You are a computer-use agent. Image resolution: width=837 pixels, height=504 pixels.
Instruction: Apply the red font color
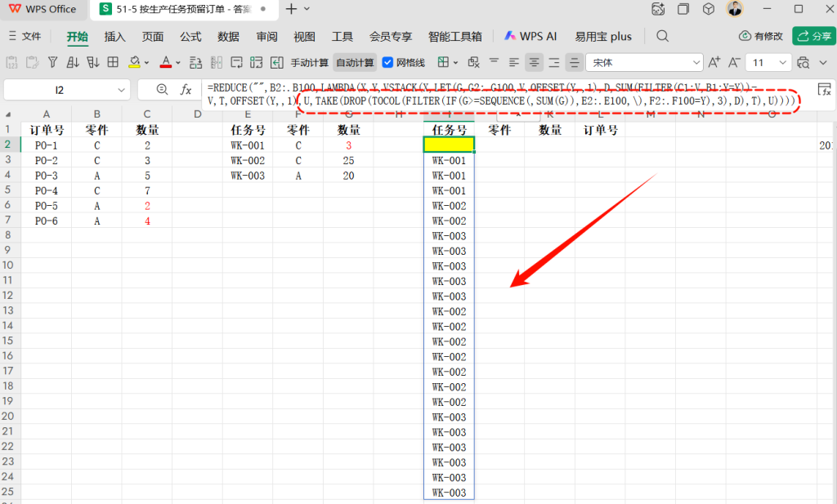[x=166, y=62]
